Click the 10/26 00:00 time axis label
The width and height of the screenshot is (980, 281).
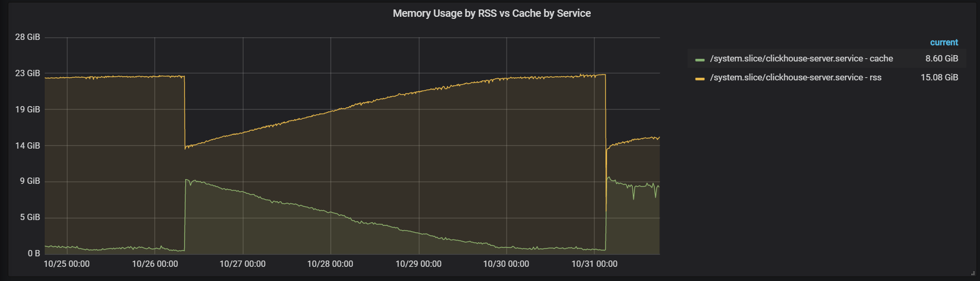pos(155,264)
